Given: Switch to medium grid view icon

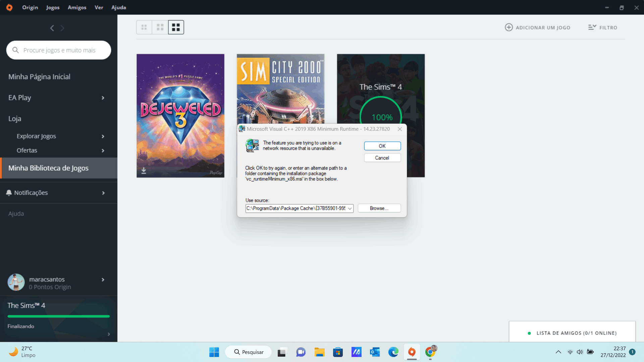Looking at the screenshot, I should pyautogui.click(x=160, y=27).
